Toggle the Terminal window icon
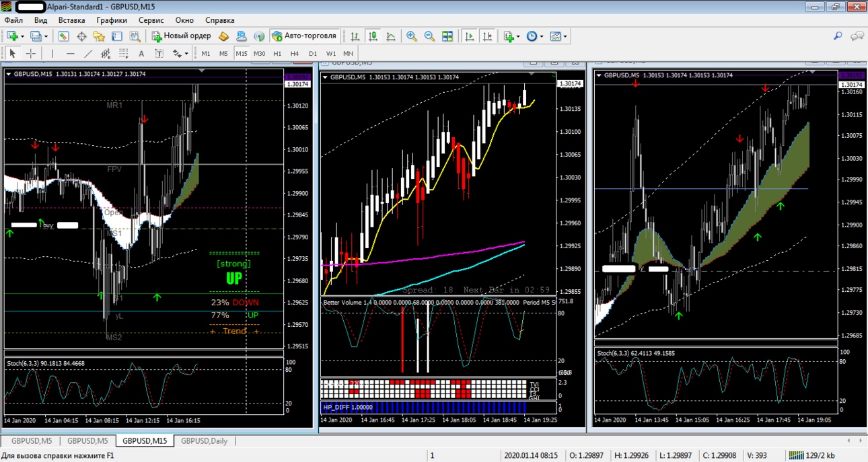 (116, 36)
